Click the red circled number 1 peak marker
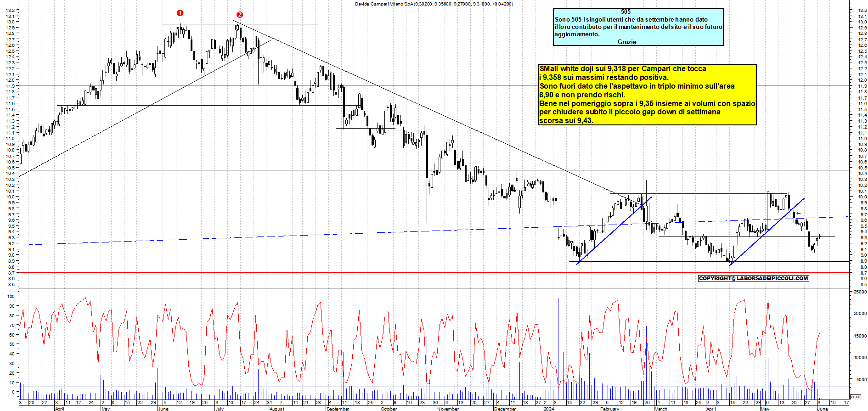This screenshot has height=411, width=868. (180, 13)
